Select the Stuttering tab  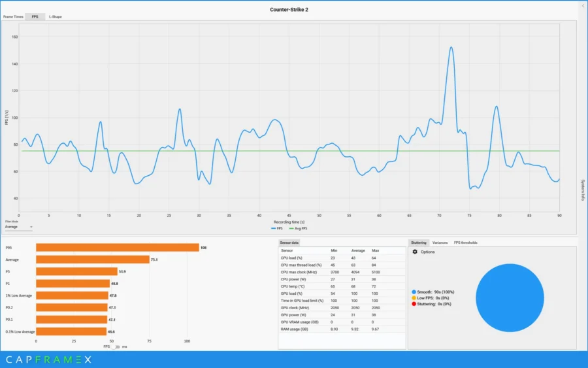pos(419,243)
